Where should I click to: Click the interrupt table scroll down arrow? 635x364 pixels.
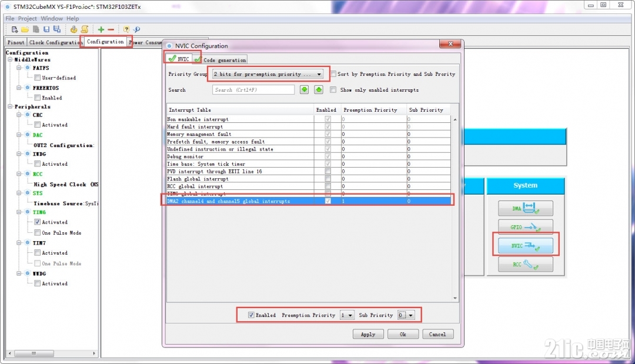coord(455,298)
